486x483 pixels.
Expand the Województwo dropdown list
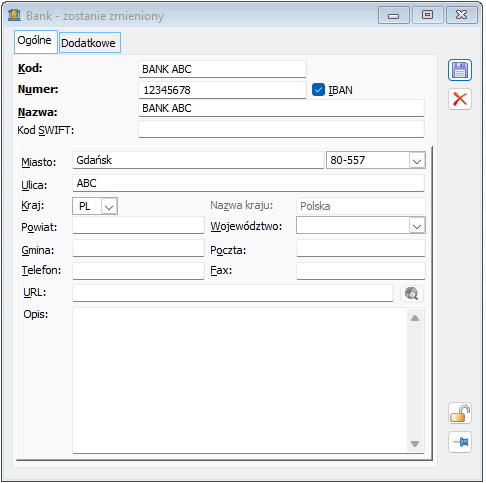click(417, 226)
